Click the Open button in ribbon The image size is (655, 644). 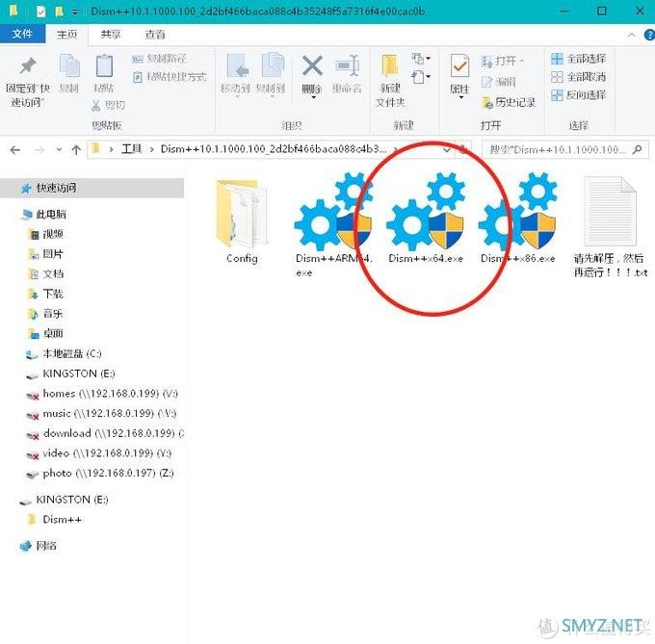(503, 61)
